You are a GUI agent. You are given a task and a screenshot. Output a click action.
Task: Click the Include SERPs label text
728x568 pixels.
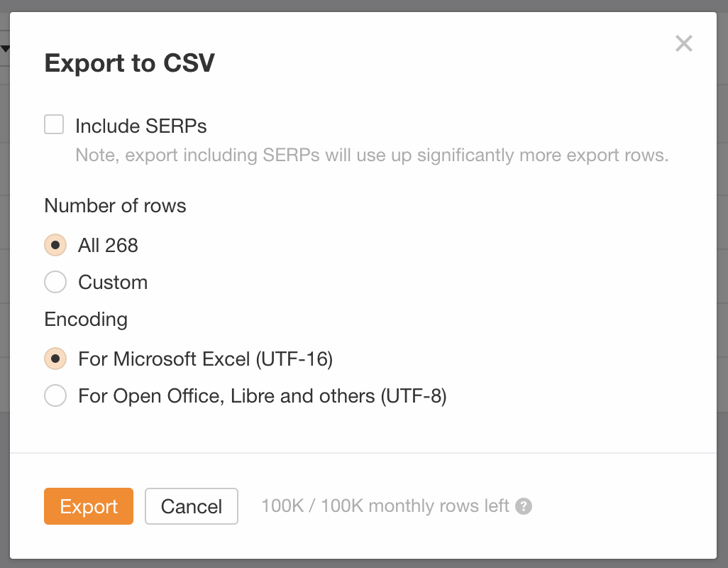(140, 126)
